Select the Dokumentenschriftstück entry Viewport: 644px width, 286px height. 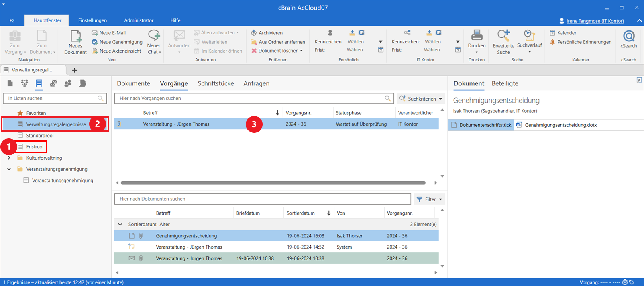[481, 125]
